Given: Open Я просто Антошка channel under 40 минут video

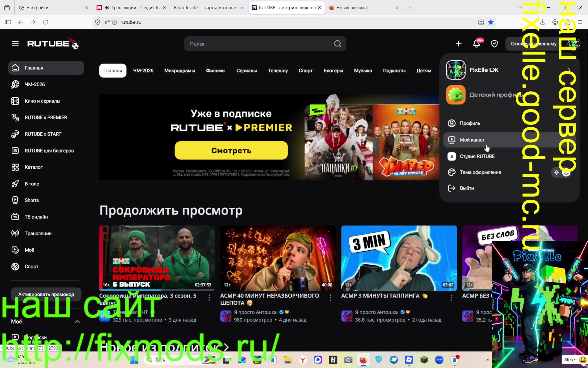Looking at the screenshot, I should pyautogui.click(x=255, y=312).
